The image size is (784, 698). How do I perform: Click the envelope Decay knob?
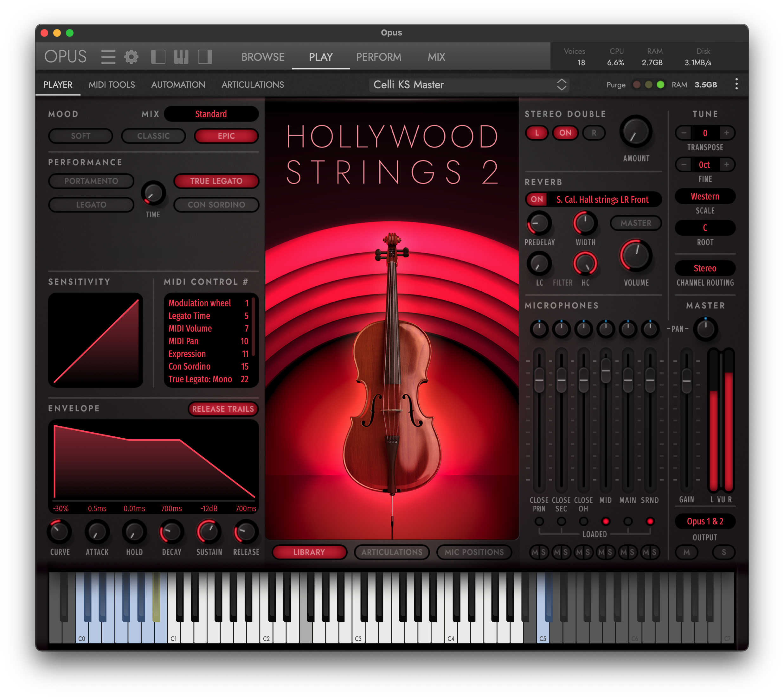pyautogui.click(x=171, y=532)
